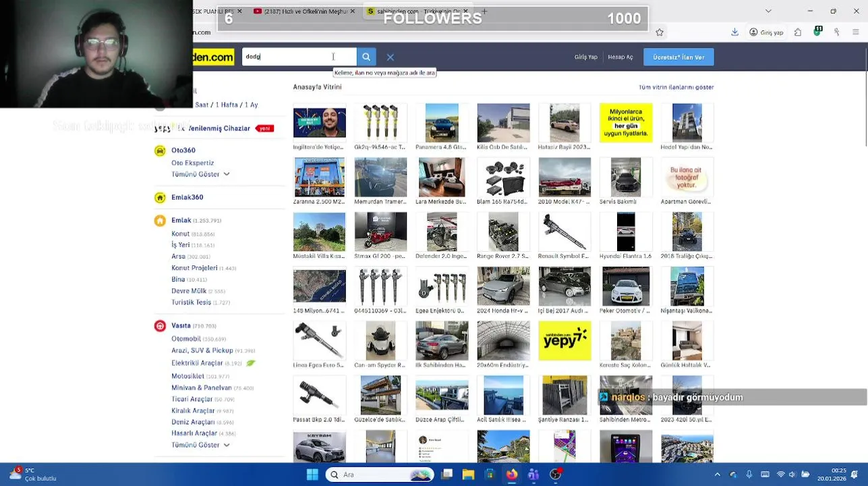Click the Oto360 category icon
868x486 pixels.
point(160,151)
